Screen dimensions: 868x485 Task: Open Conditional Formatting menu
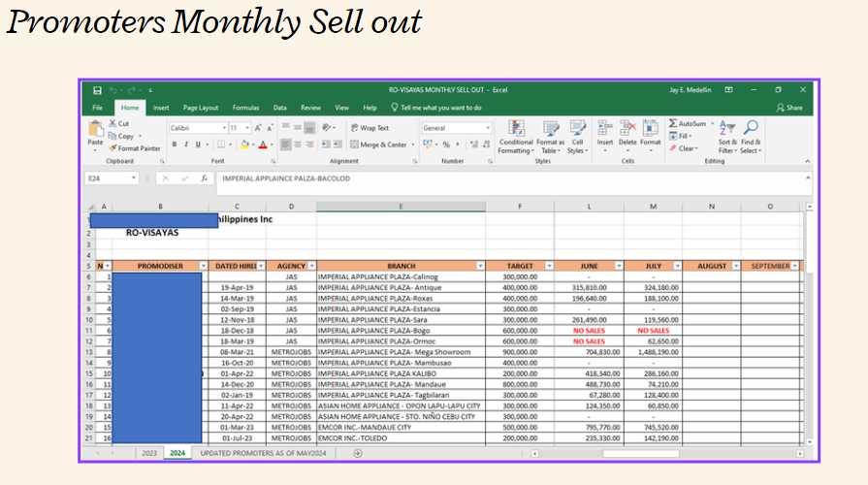[x=516, y=138]
